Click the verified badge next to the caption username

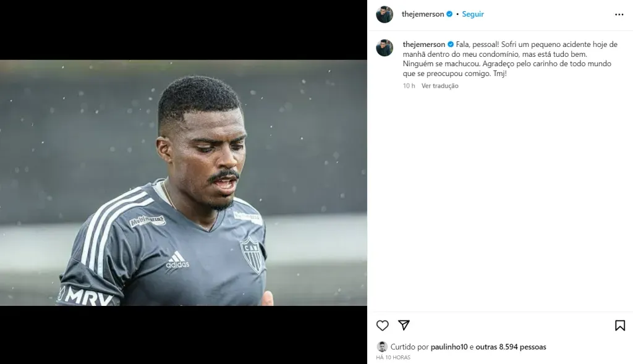(451, 44)
